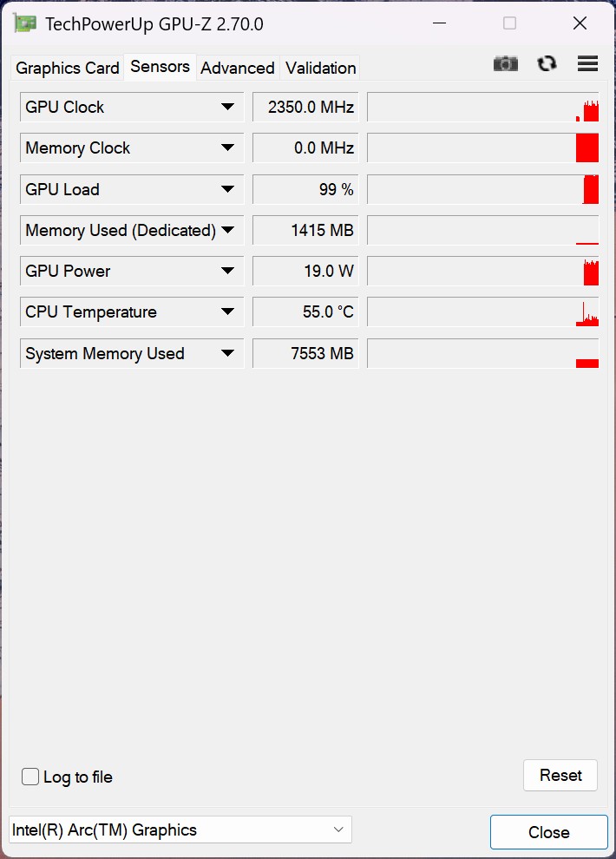Screen dimensions: 616x859
Task: Expand the GPU Power dropdown
Action: [228, 271]
